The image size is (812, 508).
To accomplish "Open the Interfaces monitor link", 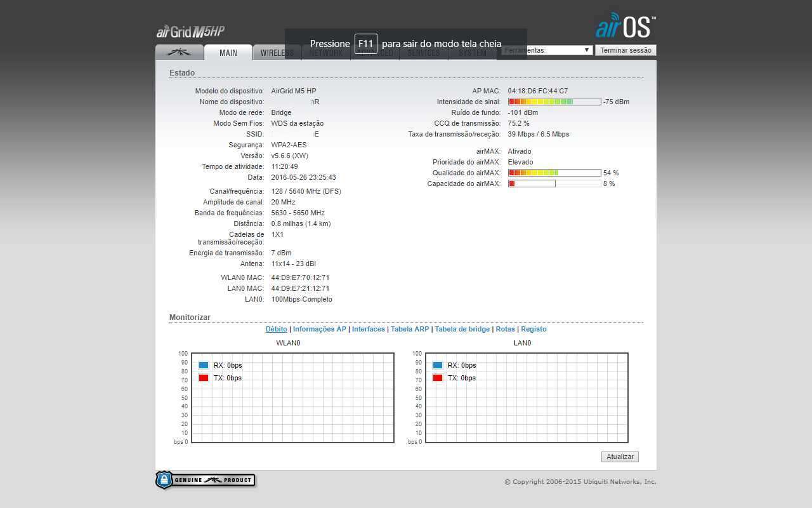I will 369,329.
